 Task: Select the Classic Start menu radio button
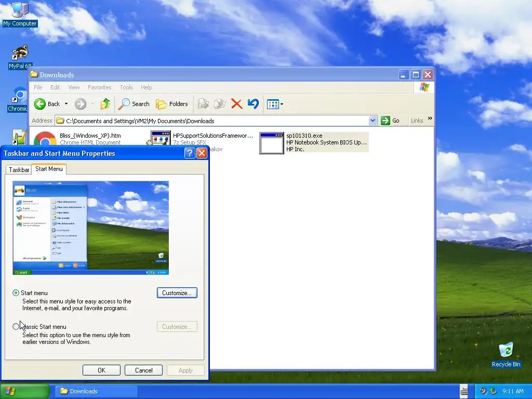pyautogui.click(x=16, y=327)
